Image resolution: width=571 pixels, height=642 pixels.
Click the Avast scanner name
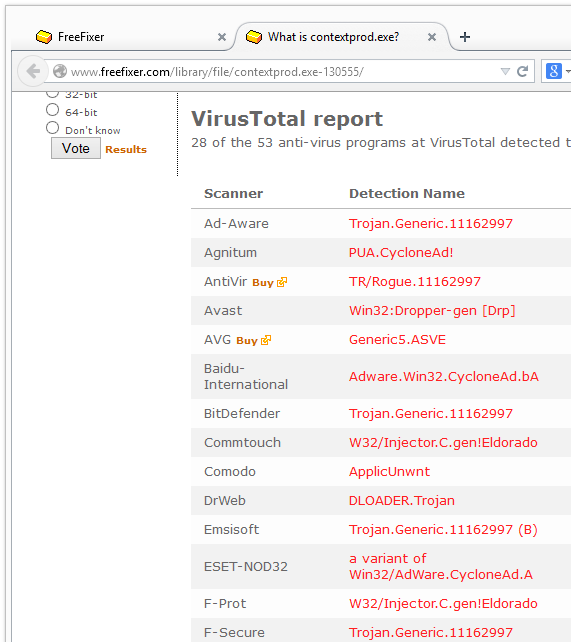pos(223,310)
